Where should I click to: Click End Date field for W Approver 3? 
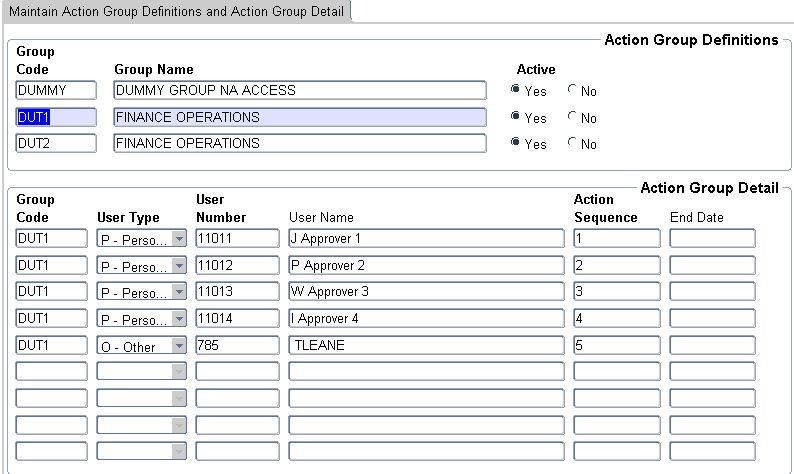712,292
